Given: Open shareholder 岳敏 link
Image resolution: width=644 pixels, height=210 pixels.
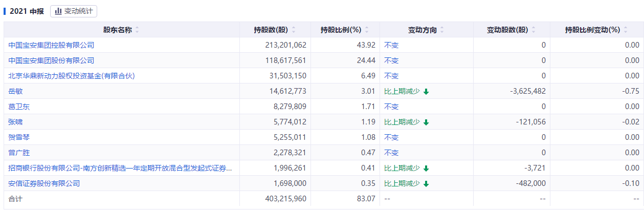Looking at the screenshot, I should [x=15, y=91].
